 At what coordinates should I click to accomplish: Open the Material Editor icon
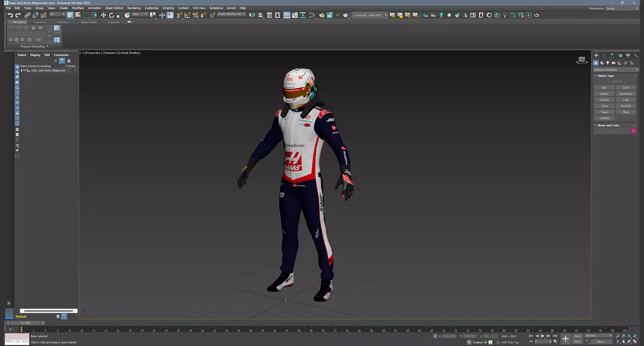coord(312,15)
